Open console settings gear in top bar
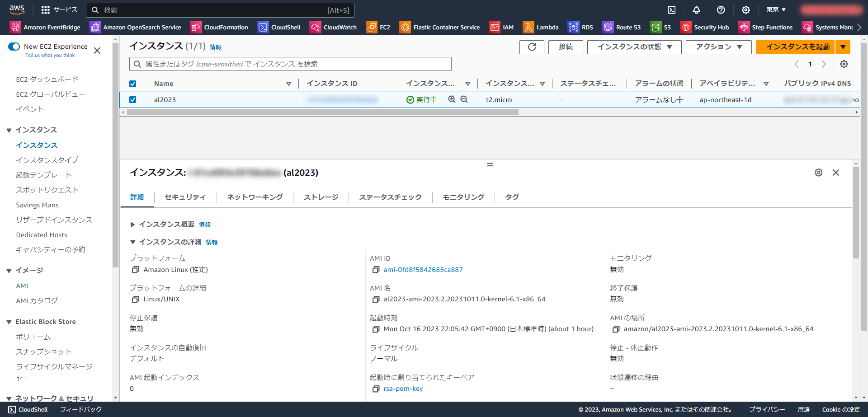The image size is (868, 417). [746, 10]
